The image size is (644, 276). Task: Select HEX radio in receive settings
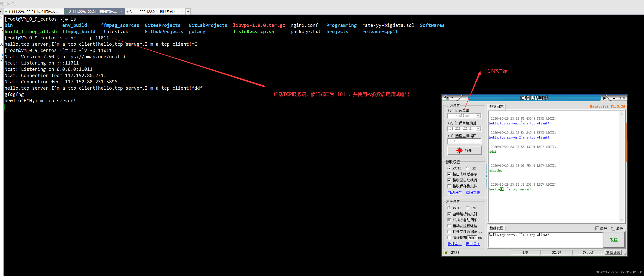point(467,168)
